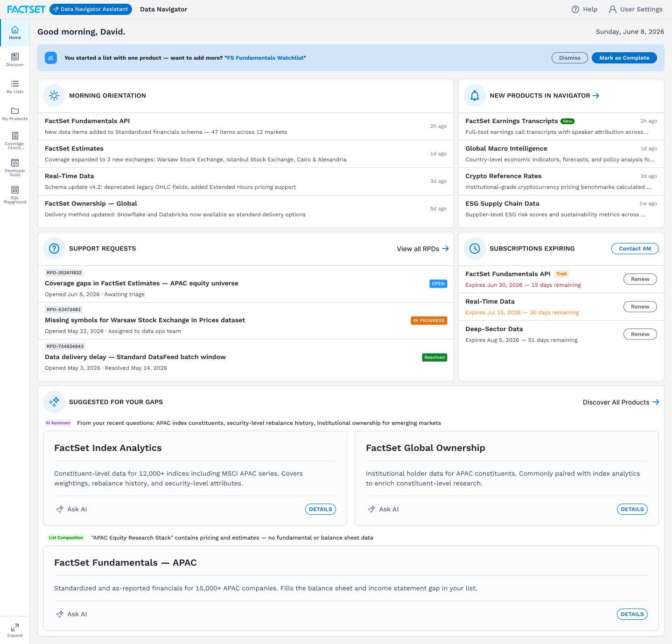Ask AI about FactSet Global Ownership
The height and width of the screenshot is (644, 672).
[x=383, y=509]
